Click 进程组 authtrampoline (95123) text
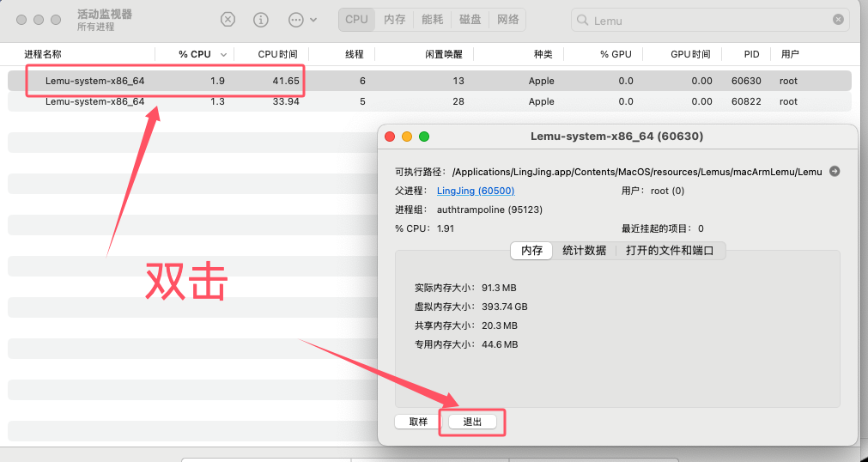 click(x=489, y=210)
